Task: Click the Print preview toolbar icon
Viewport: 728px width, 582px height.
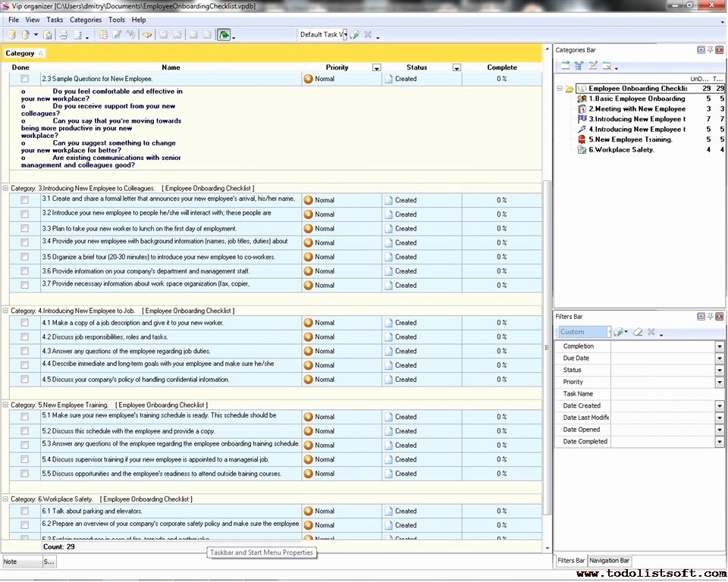Action: pos(77,34)
